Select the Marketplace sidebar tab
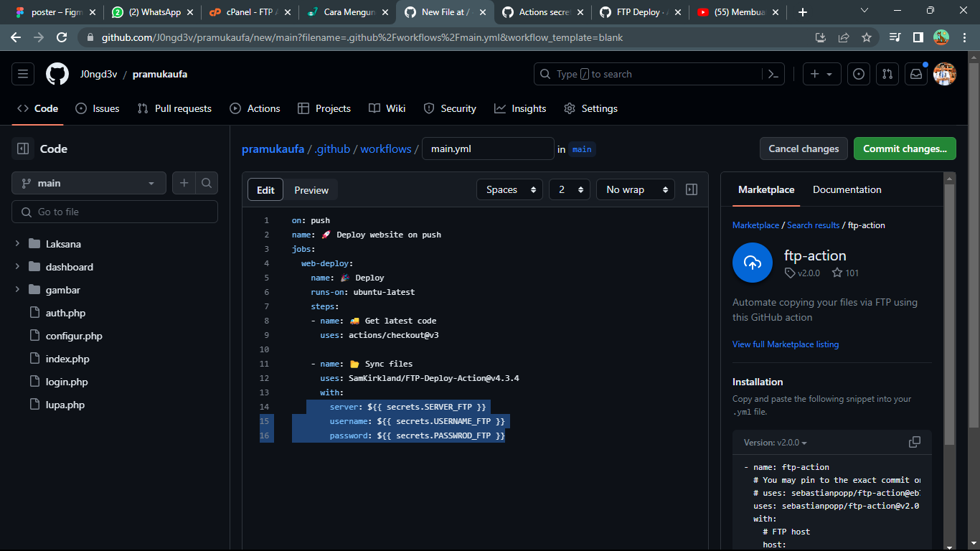The width and height of the screenshot is (980, 551). pos(766,189)
